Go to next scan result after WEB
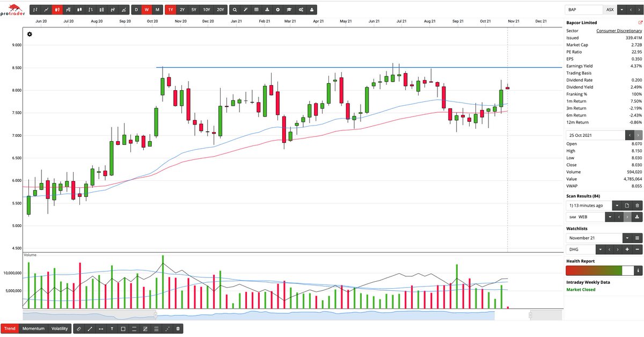 (627, 217)
